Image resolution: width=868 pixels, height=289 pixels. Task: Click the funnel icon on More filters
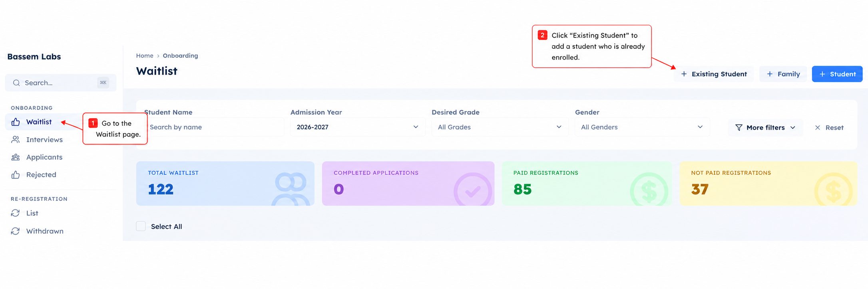tap(739, 127)
